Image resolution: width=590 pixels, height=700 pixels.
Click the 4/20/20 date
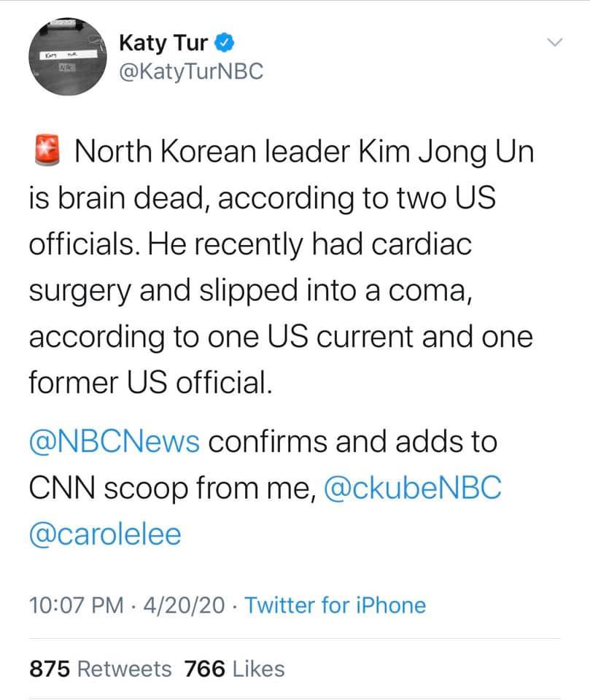[184, 606]
